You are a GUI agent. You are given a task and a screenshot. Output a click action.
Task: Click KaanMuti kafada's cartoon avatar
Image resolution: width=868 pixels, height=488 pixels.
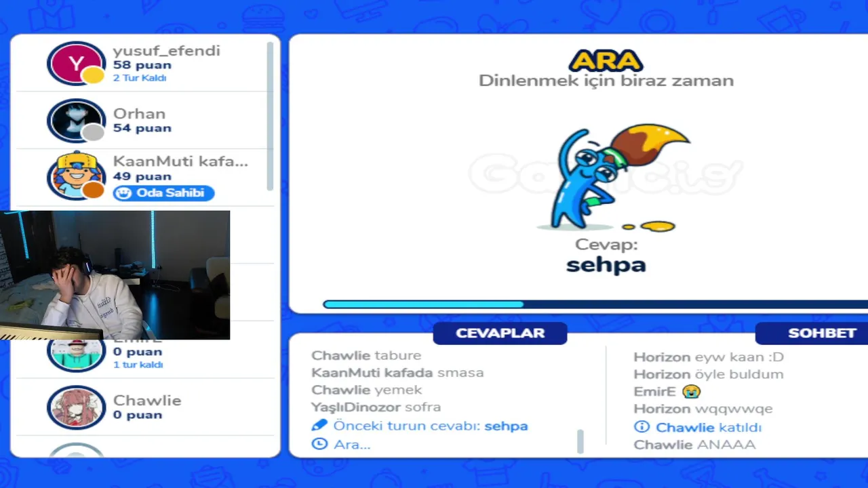point(76,176)
